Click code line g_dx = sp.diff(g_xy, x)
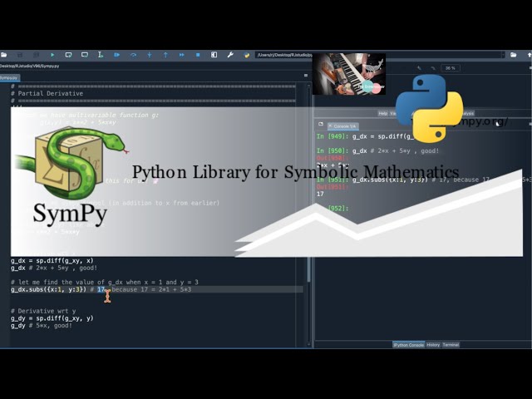 (x=52, y=260)
